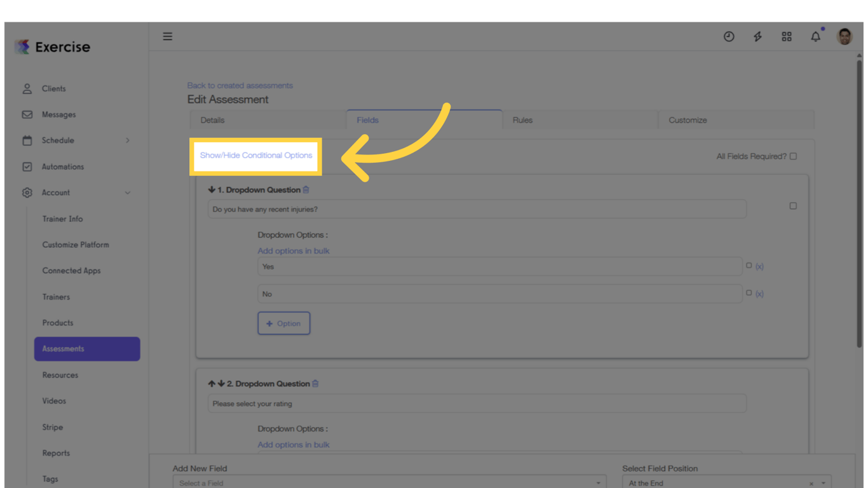Add a new option with the + Option button
Image resolution: width=868 pixels, height=488 pixels.
tap(283, 323)
